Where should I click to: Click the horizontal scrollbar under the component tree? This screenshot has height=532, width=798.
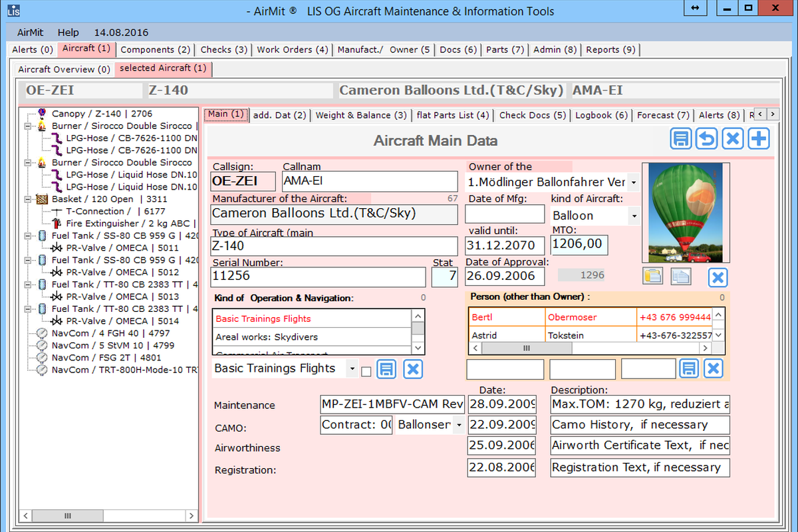(x=109, y=515)
